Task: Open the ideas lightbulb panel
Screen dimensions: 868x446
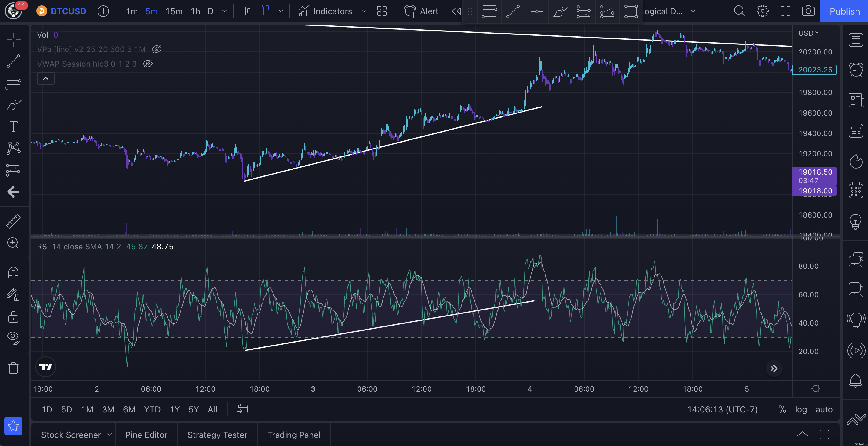Action: pos(856,221)
